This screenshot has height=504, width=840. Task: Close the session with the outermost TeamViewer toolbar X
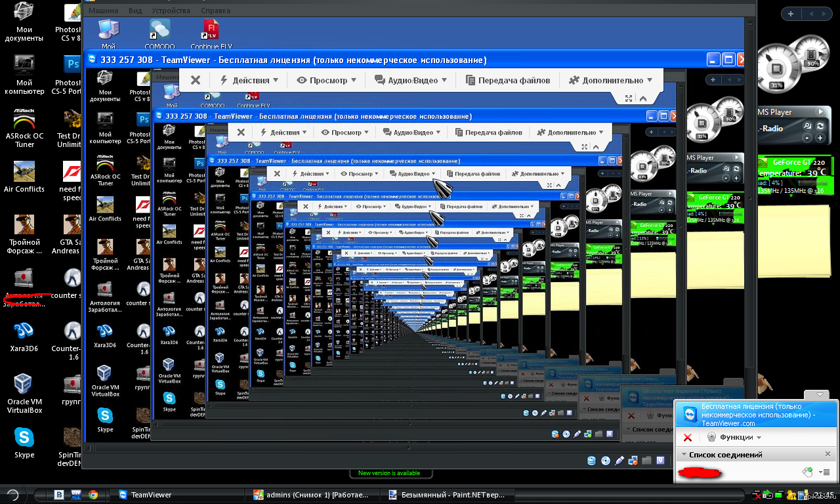coord(195,80)
